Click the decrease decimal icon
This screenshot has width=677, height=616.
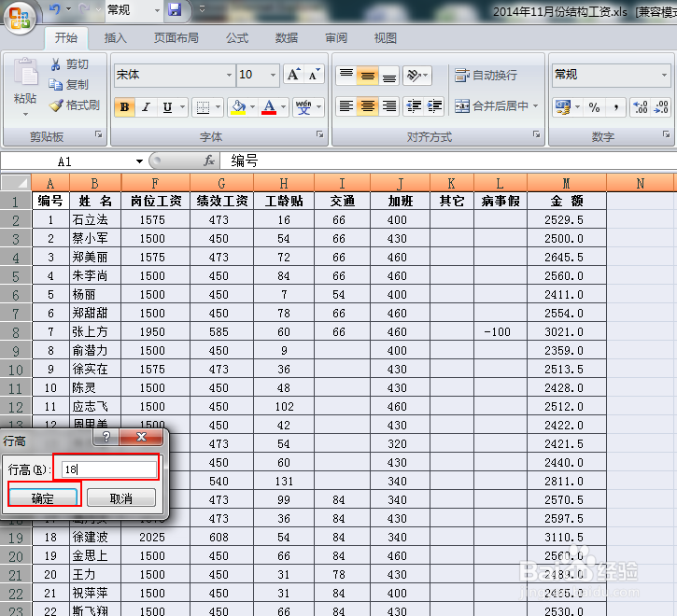(661, 107)
